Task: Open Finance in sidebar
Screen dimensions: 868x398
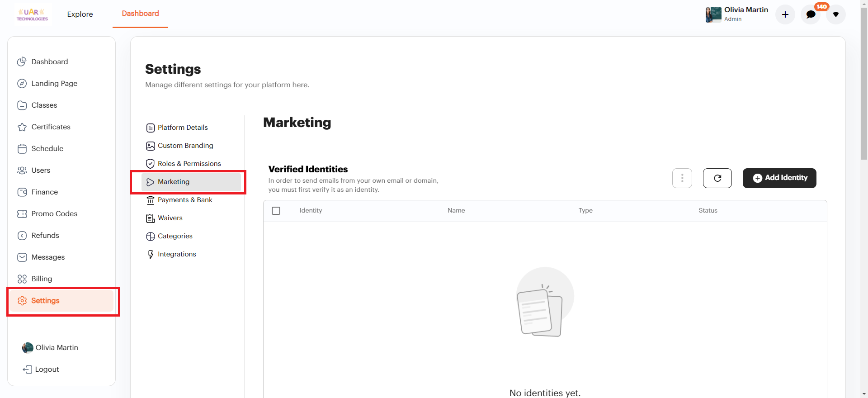Action: pyautogui.click(x=45, y=192)
